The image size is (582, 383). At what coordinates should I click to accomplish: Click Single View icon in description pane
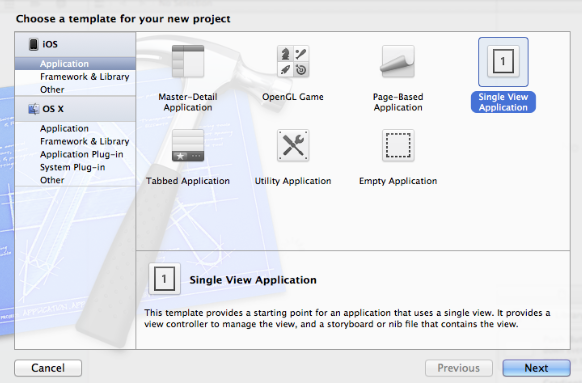pyautogui.click(x=164, y=279)
